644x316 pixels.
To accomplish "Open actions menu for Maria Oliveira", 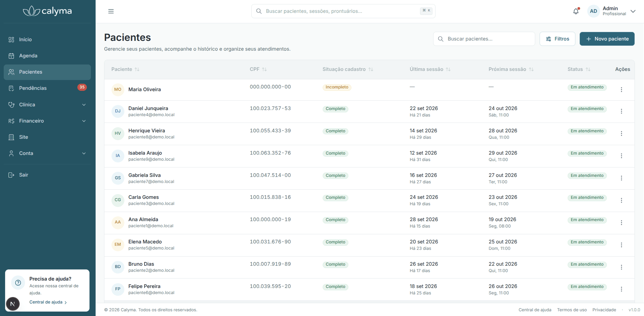I will 621,89.
